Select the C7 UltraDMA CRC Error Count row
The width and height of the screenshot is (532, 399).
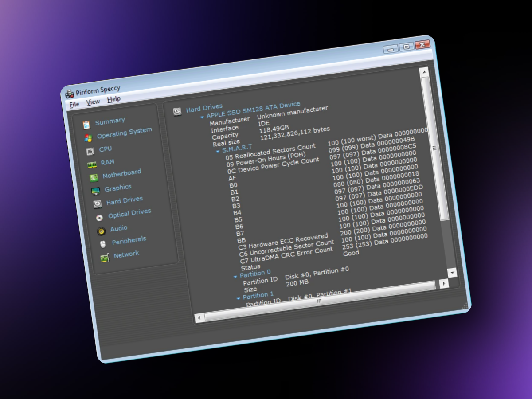click(x=287, y=256)
